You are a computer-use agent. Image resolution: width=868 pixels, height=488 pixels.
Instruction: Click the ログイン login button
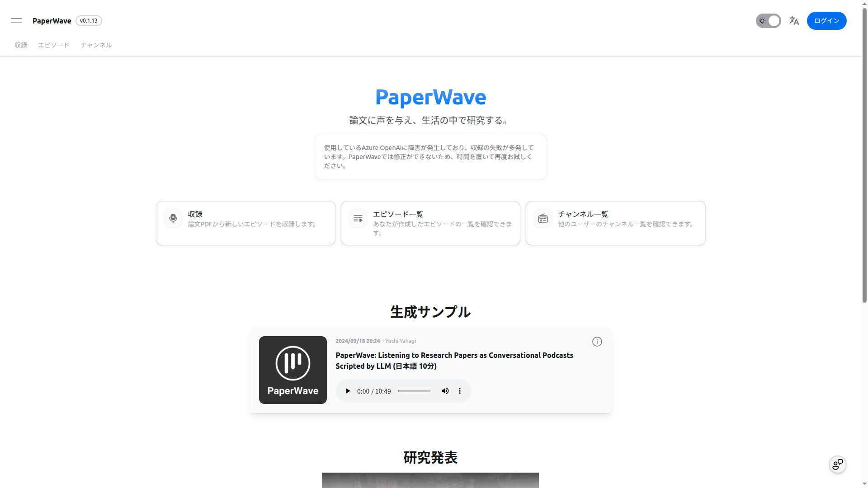tap(826, 21)
